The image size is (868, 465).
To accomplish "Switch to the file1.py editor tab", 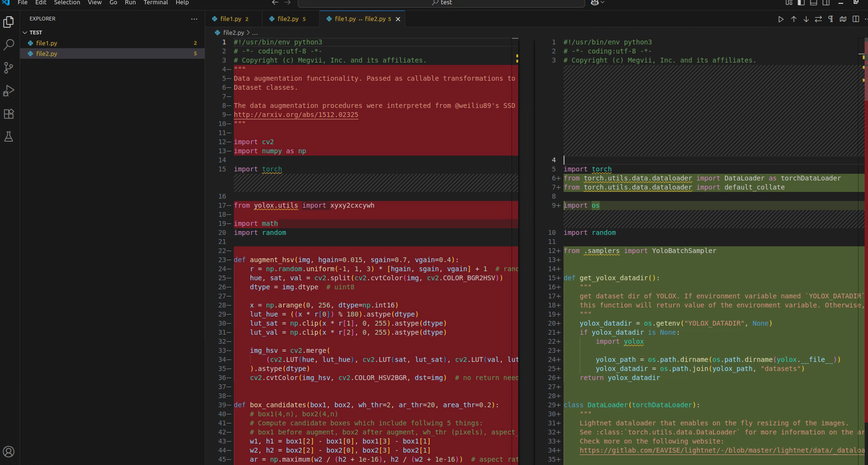I will 234,19.
